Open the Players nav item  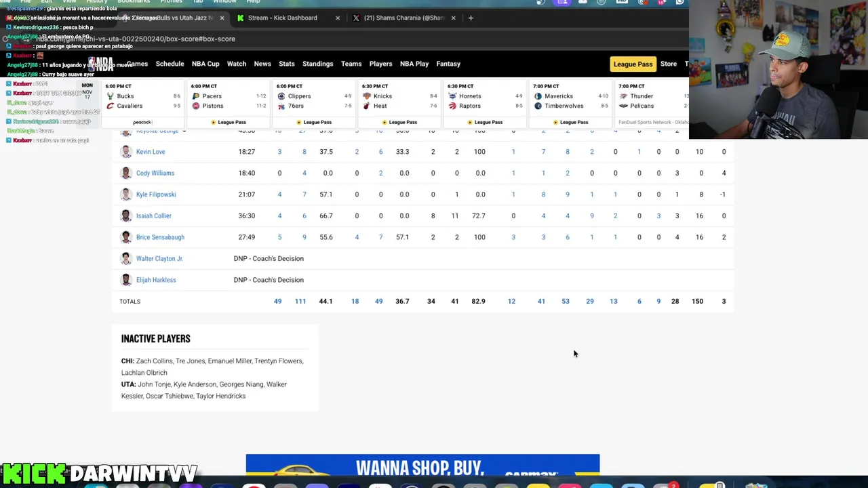tap(380, 64)
